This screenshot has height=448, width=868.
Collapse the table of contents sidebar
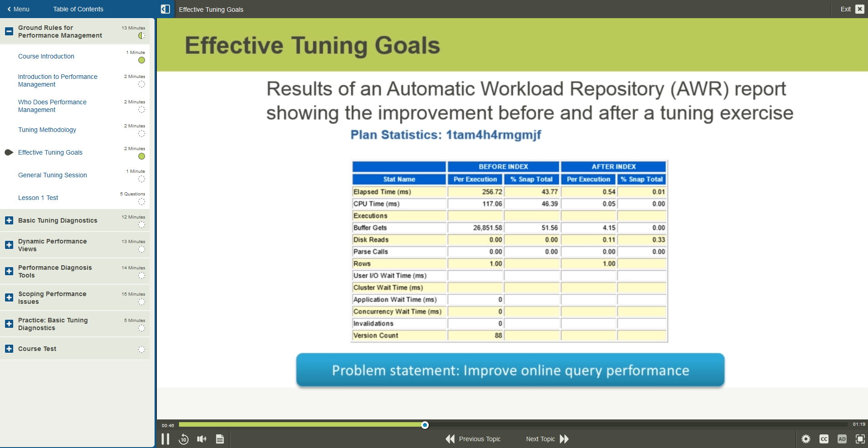point(165,9)
